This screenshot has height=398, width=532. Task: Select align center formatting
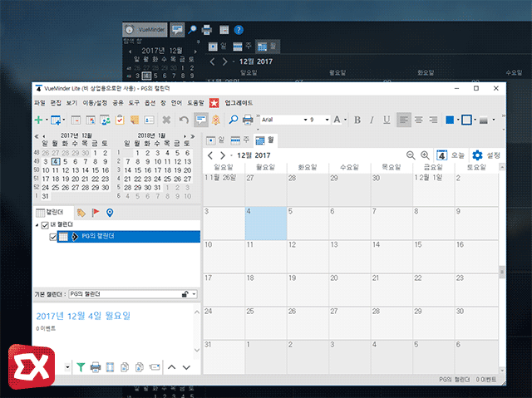point(419,120)
